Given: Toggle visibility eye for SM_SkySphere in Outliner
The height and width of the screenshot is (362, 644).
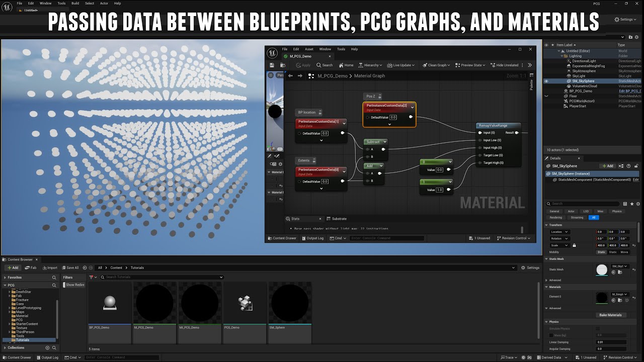Looking at the screenshot, I should pyautogui.click(x=546, y=81).
